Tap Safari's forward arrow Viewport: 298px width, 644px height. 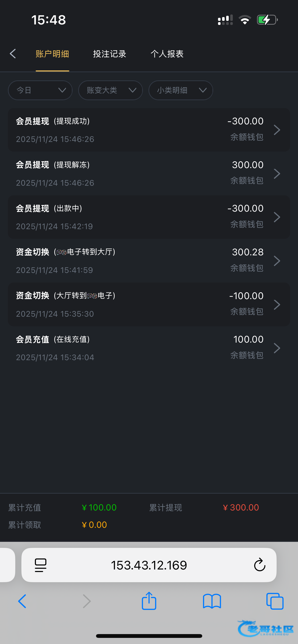point(87,601)
